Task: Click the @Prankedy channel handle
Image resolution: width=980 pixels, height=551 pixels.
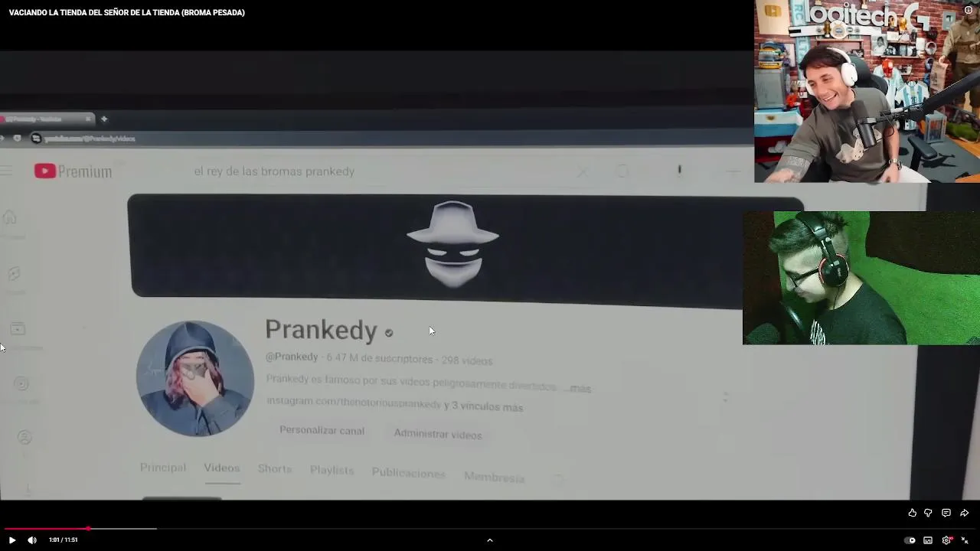Action: click(x=292, y=357)
